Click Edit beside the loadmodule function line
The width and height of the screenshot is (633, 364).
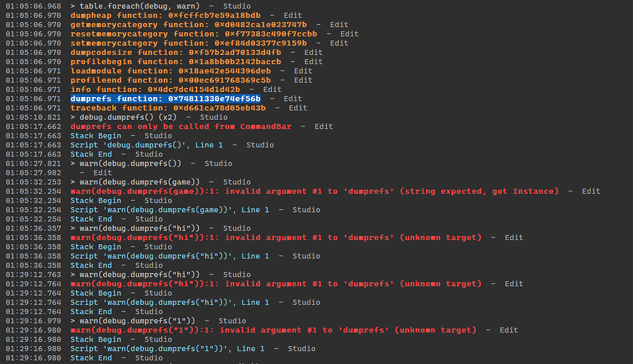click(303, 70)
